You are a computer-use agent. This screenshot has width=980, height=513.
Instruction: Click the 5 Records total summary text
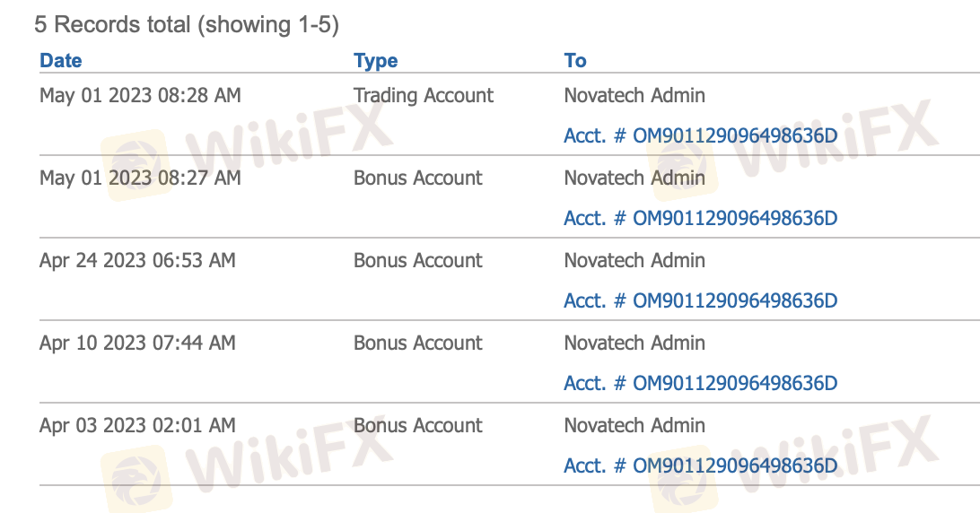pyautogui.click(x=187, y=24)
